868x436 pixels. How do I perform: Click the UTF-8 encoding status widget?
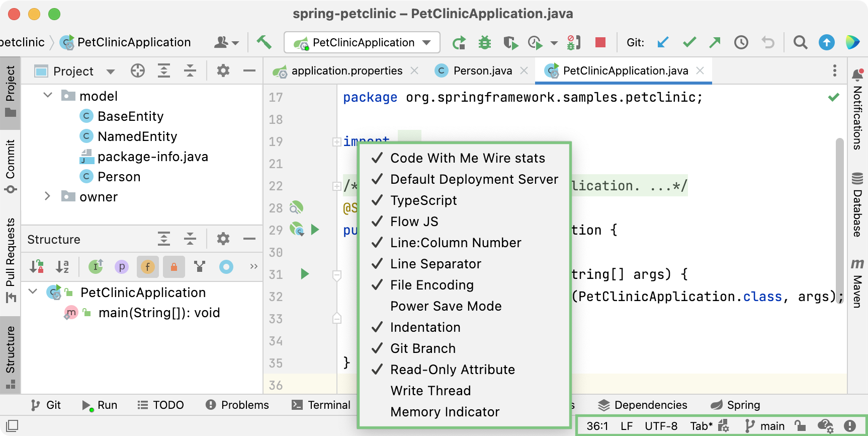click(x=661, y=426)
